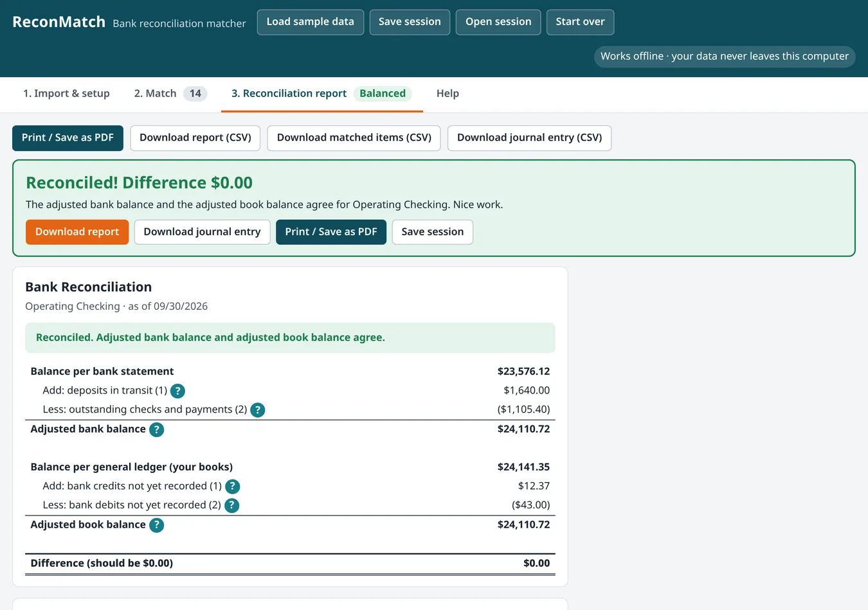The height and width of the screenshot is (610, 868).
Task: Click Load sample data button
Action: [311, 22]
